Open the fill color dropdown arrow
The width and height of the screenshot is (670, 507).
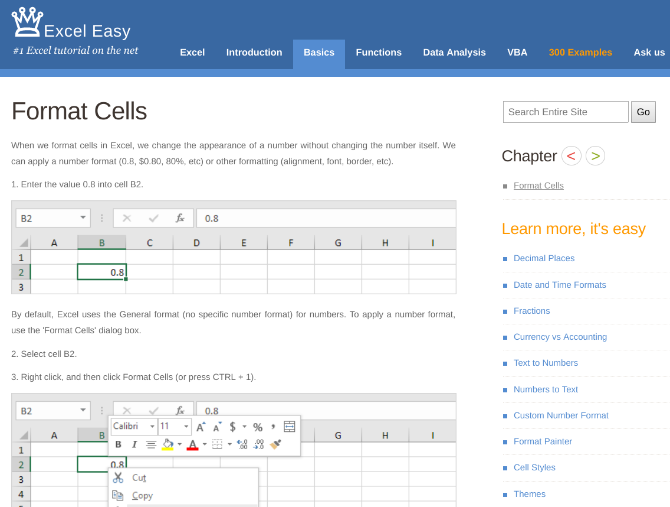(179, 445)
